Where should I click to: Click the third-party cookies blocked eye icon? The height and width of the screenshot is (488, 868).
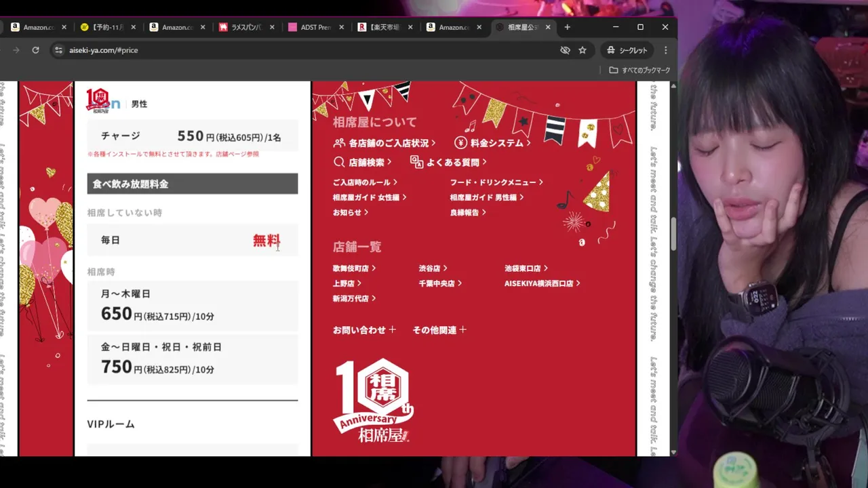tap(565, 50)
